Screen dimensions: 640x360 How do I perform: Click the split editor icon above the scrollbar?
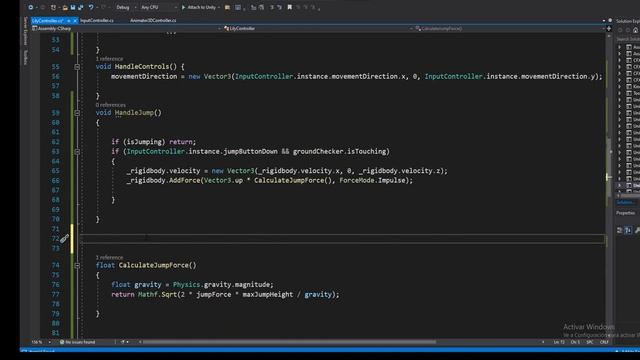click(609, 29)
